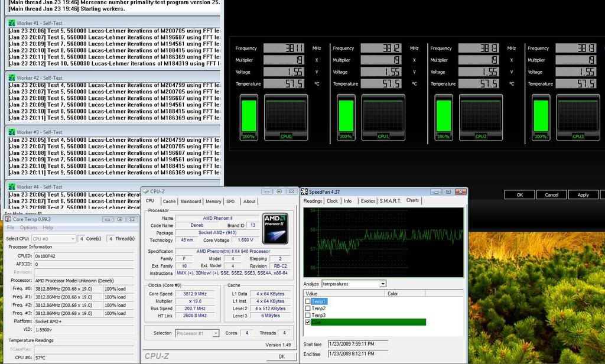Click the Start time field in SpeedFan
This screenshot has height=364, width=605.
click(x=358, y=344)
